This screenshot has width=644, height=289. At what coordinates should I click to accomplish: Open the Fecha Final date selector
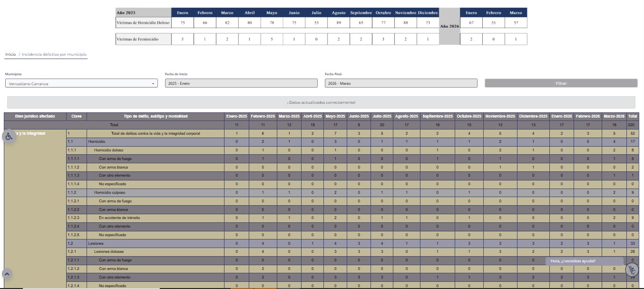[400, 83]
